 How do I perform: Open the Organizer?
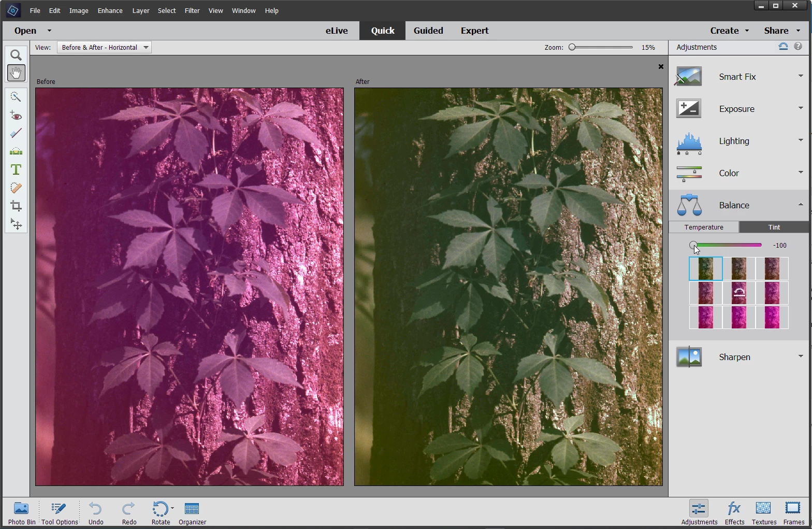click(192, 513)
